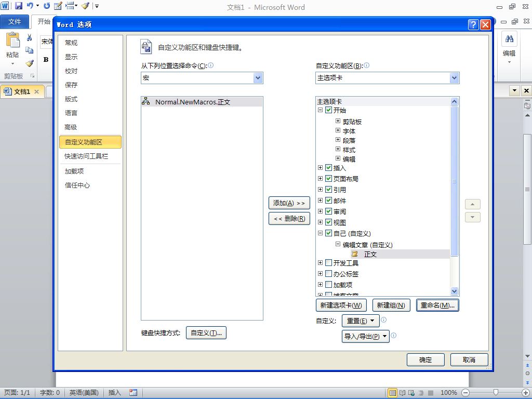Image resolution: width=532 pixels, height=399 pixels.
Task: Click the macro recording icon in status bar
Action: pos(134,393)
